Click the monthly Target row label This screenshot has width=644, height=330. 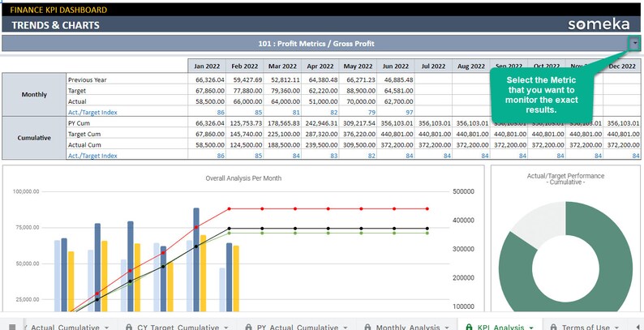[x=77, y=90]
